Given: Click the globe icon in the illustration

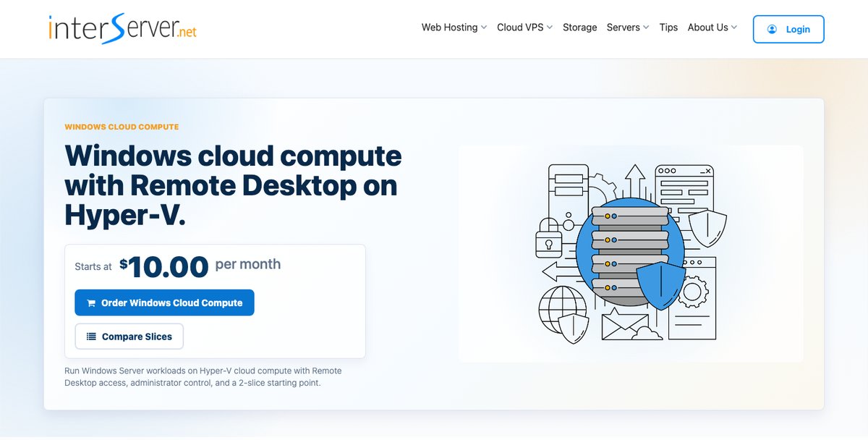Looking at the screenshot, I should click(x=563, y=310).
